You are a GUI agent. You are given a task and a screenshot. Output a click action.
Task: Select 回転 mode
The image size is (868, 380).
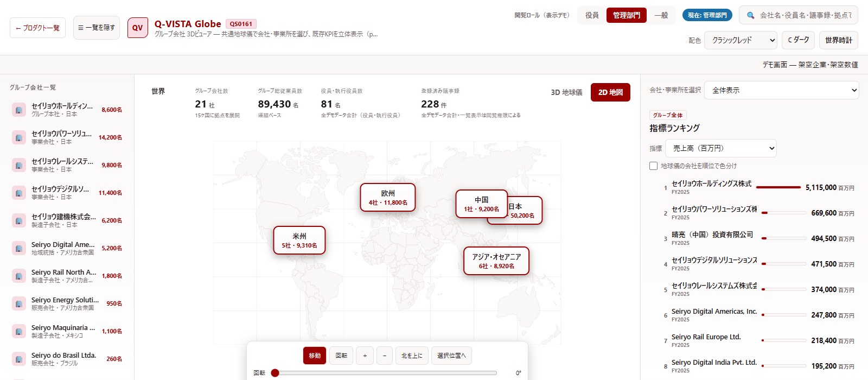(x=341, y=356)
